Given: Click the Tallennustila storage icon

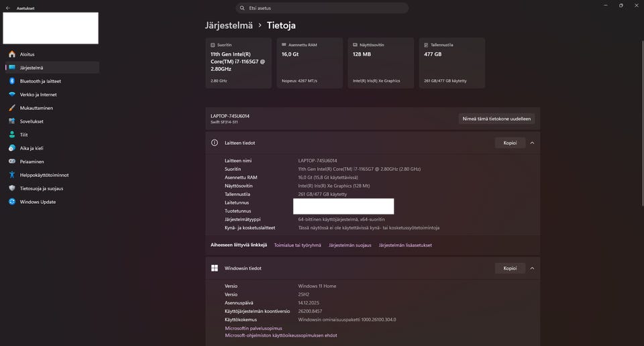Looking at the screenshot, I should (x=426, y=45).
